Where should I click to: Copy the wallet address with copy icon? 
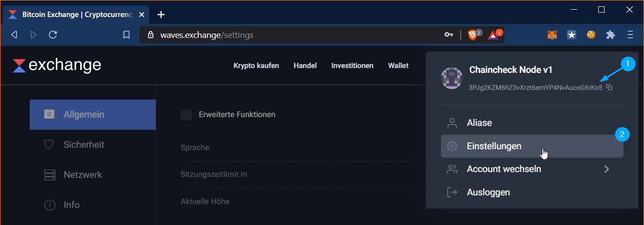(x=609, y=87)
